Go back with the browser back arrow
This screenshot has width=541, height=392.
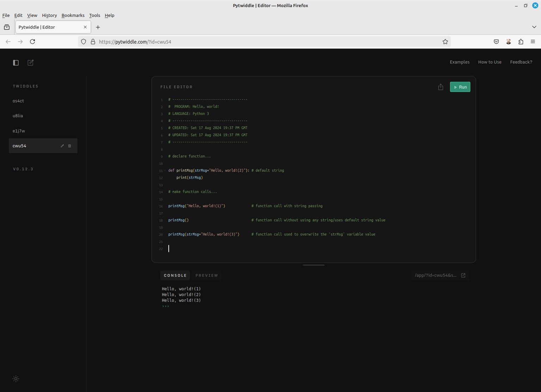(x=8, y=42)
